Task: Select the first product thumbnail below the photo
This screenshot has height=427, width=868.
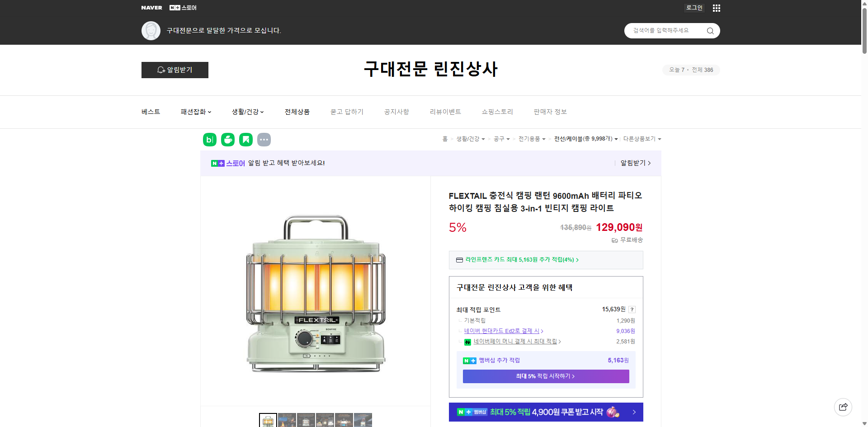Action: [x=268, y=421]
